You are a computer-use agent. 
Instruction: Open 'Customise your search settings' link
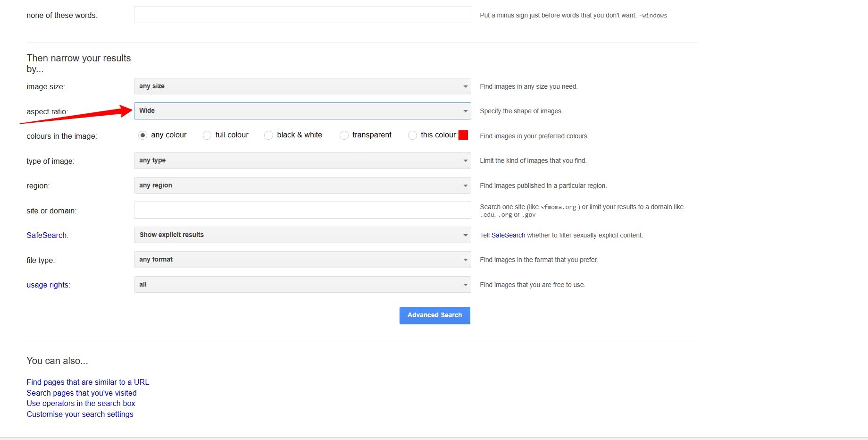click(x=80, y=414)
